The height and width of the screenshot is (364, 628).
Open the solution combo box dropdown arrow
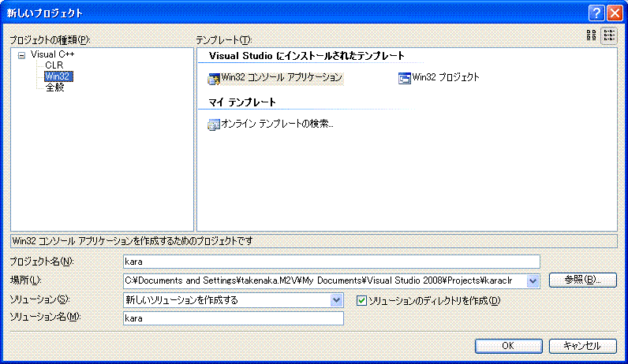click(336, 300)
